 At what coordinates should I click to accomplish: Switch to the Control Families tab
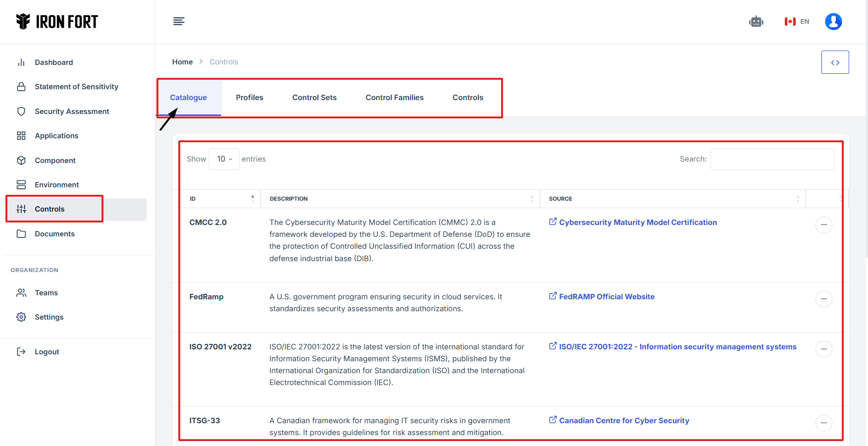394,98
